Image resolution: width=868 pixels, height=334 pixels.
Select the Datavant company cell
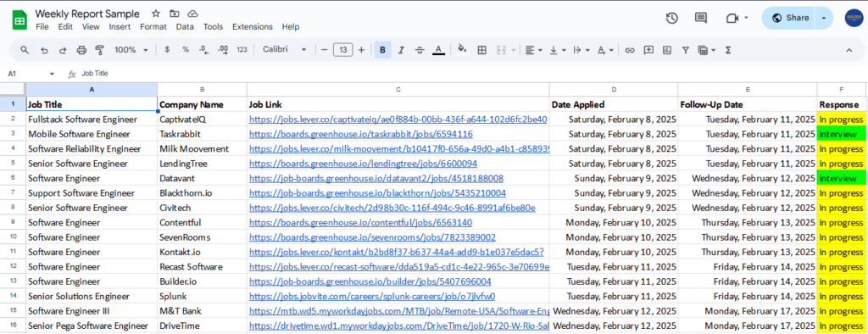point(202,178)
